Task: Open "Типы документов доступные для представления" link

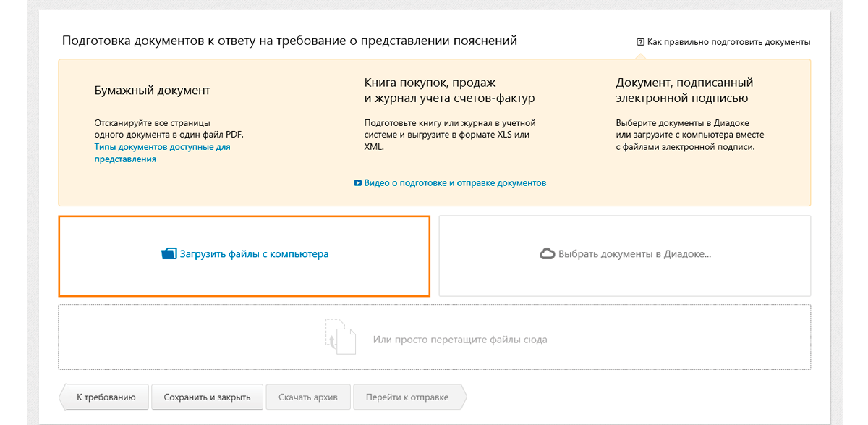Action: point(162,153)
